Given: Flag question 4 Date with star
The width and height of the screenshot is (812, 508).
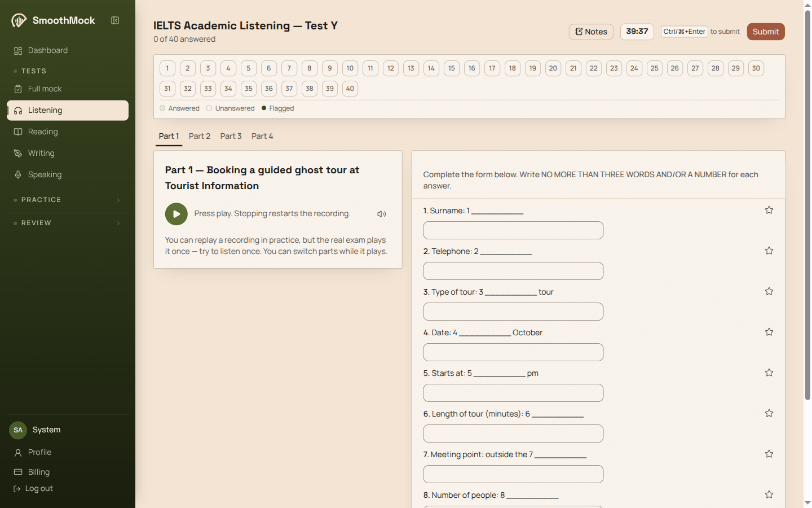Looking at the screenshot, I should [769, 332].
